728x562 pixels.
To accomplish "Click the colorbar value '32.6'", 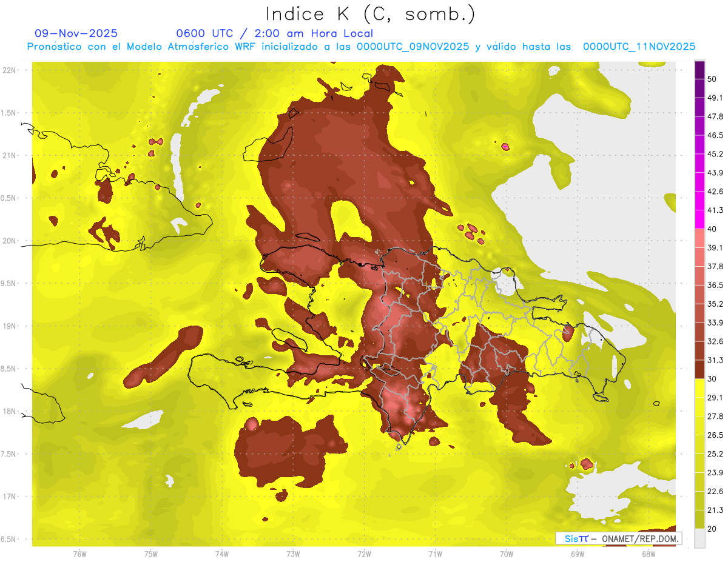I will pyautogui.click(x=715, y=342).
